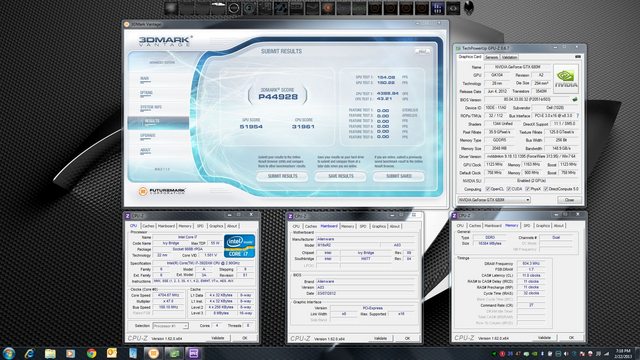Open the Windows Start orb

click(x=9, y=353)
